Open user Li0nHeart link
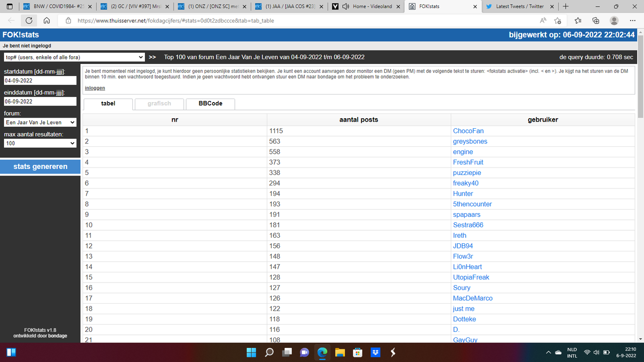Image resolution: width=644 pixels, height=362 pixels. click(467, 266)
